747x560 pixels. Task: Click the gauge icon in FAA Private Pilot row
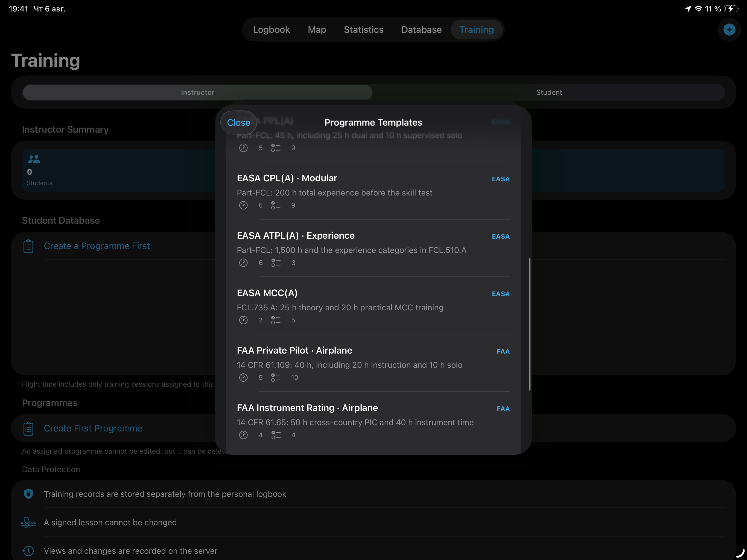click(x=243, y=378)
